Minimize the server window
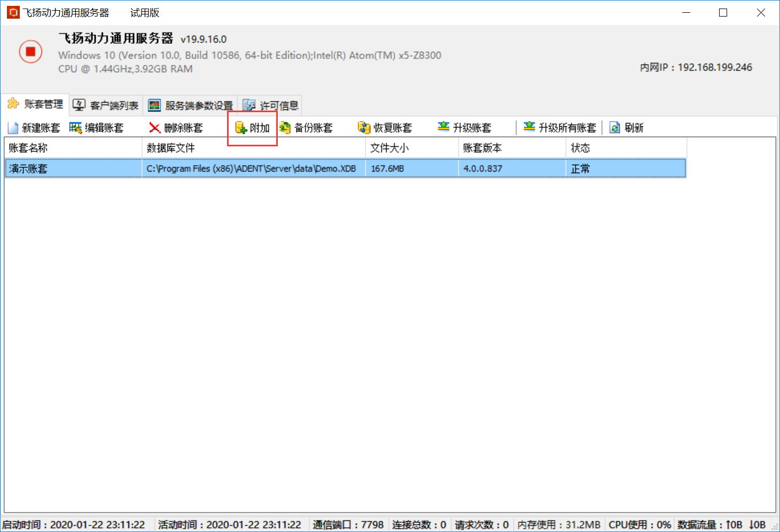Image resolution: width=780 pixels, height=532 pixels. 686,13
